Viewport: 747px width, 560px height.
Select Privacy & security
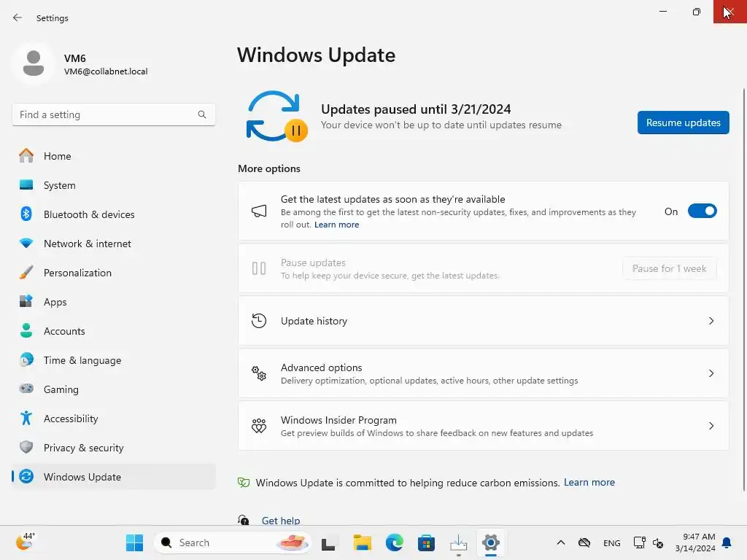(x=113, y=448)
